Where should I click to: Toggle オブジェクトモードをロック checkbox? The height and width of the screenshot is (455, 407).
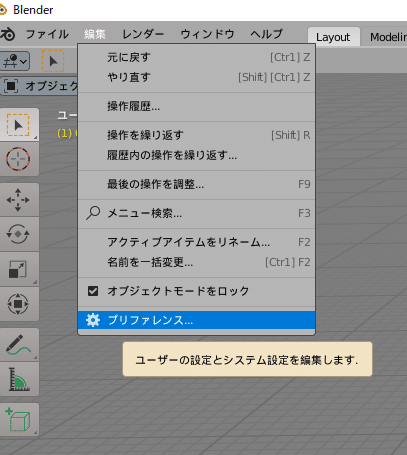pos(93,291)
